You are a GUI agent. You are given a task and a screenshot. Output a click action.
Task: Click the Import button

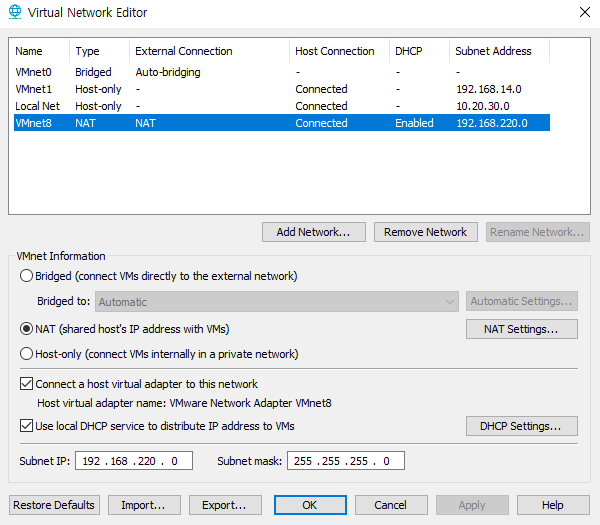144,505
